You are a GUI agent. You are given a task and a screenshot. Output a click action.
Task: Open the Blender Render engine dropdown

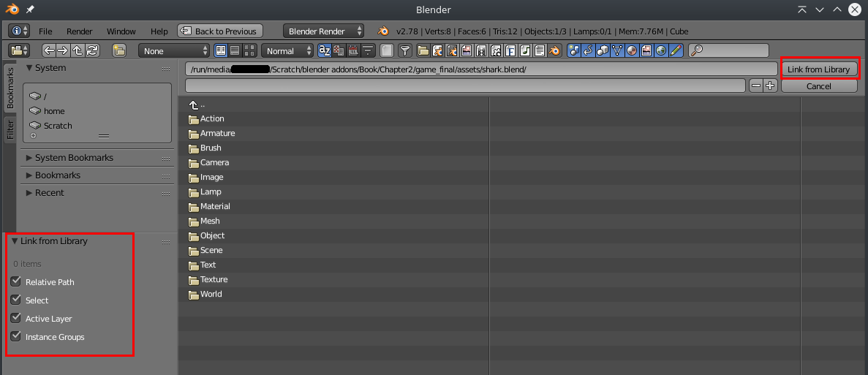pyautogui.click(x=324, y=31)
